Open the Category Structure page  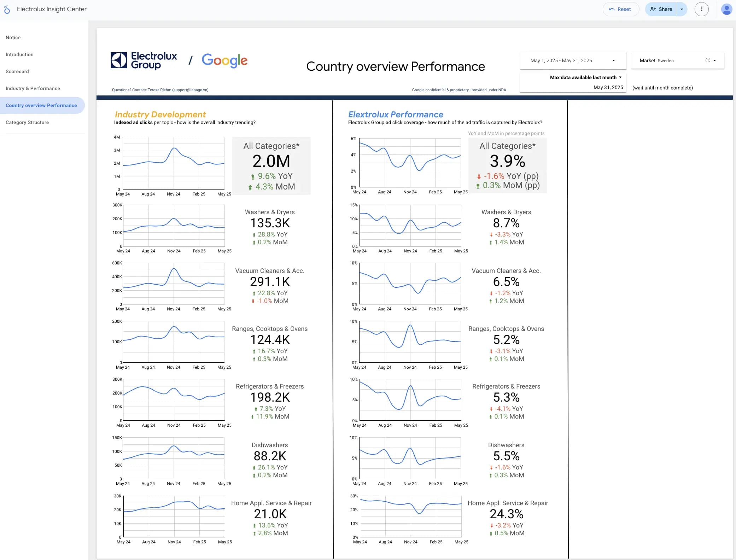point(27,122)
